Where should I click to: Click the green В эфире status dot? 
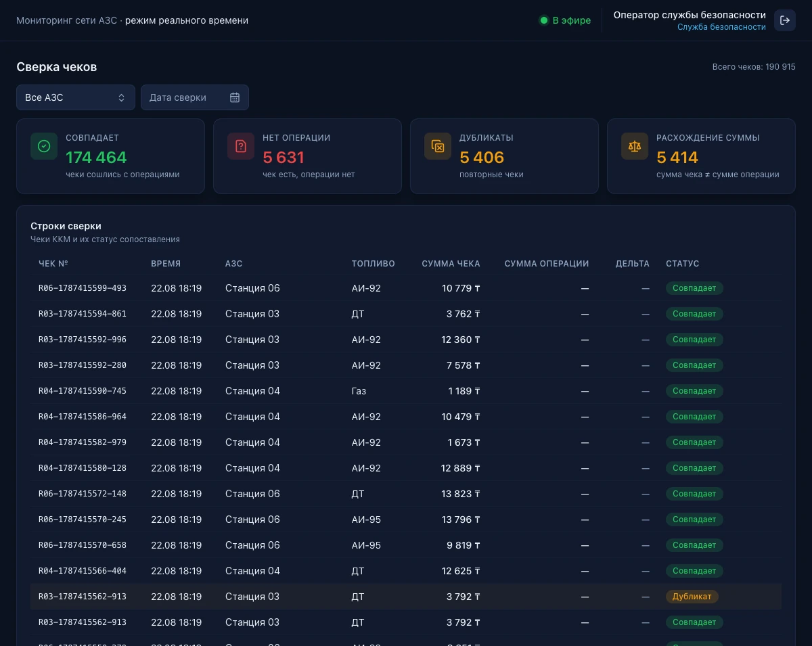click(543, 20)
